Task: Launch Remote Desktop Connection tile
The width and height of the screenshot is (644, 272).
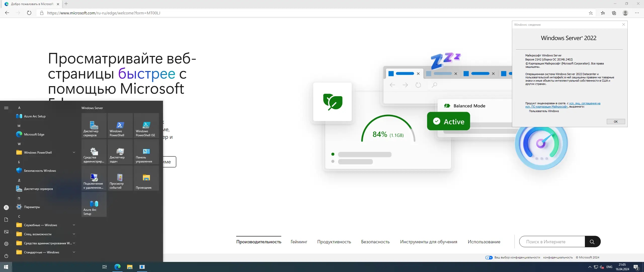Action: (94, 178)
